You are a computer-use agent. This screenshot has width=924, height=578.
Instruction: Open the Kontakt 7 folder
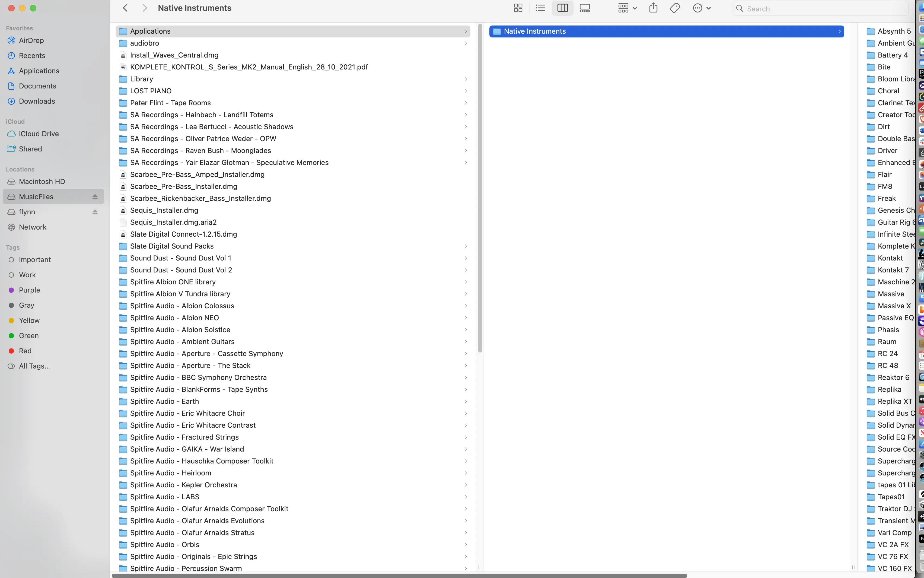pyautogui.click(x=893, y=270)
